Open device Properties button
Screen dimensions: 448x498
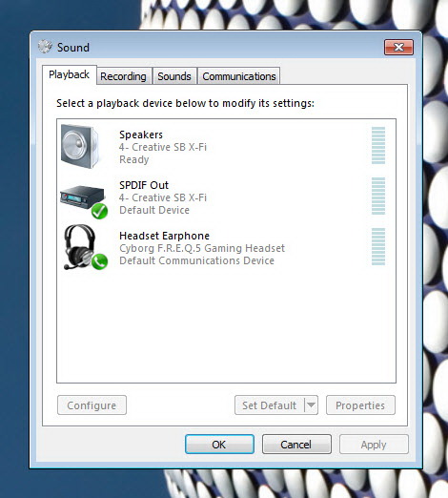360,405
